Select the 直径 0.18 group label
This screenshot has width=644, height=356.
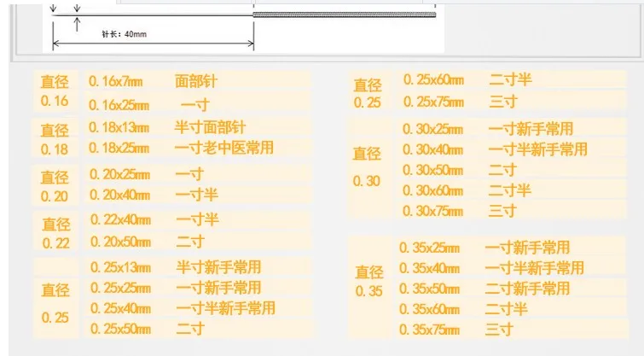click(55, 140)
